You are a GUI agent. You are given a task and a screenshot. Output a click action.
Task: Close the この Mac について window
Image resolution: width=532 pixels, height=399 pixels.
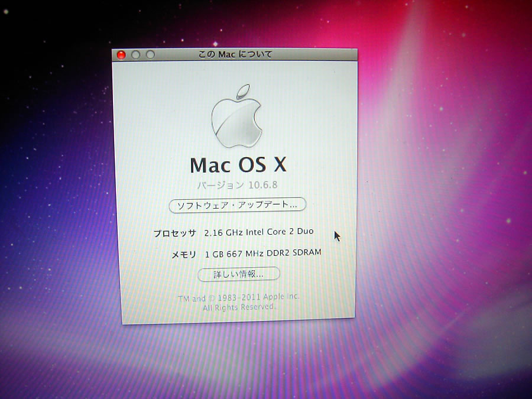[121, 55]
